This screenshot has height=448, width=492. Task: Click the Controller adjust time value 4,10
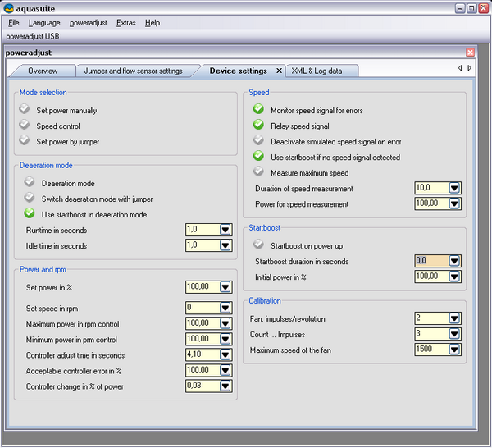pos(203,354)
